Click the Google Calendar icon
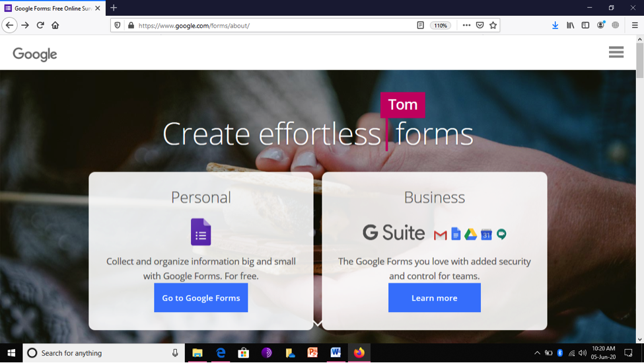The width and height of the screenshot is (644, 363). 486,234
